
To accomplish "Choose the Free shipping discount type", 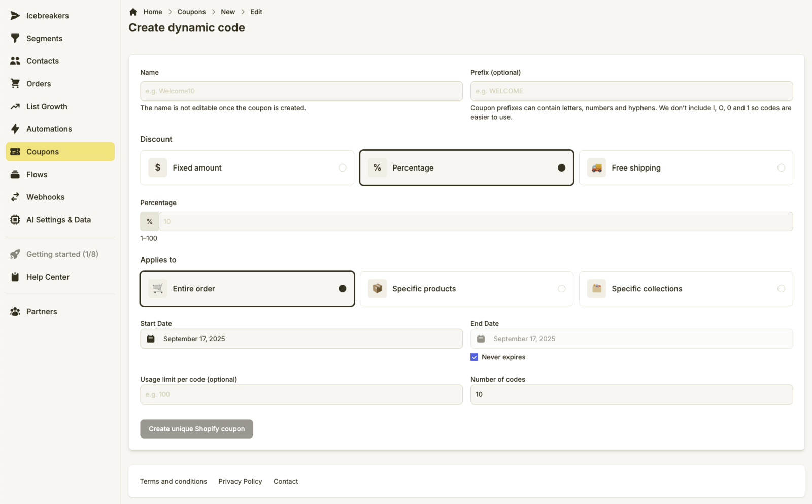I will click(x=686, y=168).
